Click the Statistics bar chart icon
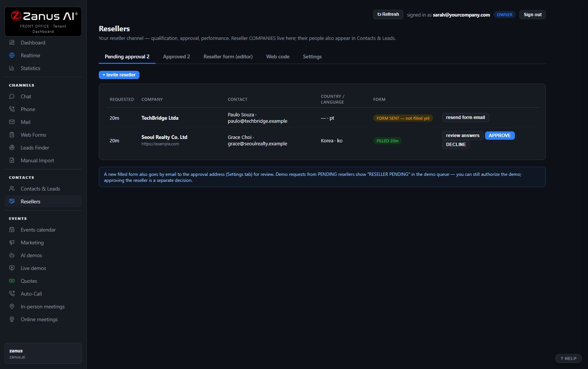The width and height of the screenshot is (588, 369). coord(12,68)
